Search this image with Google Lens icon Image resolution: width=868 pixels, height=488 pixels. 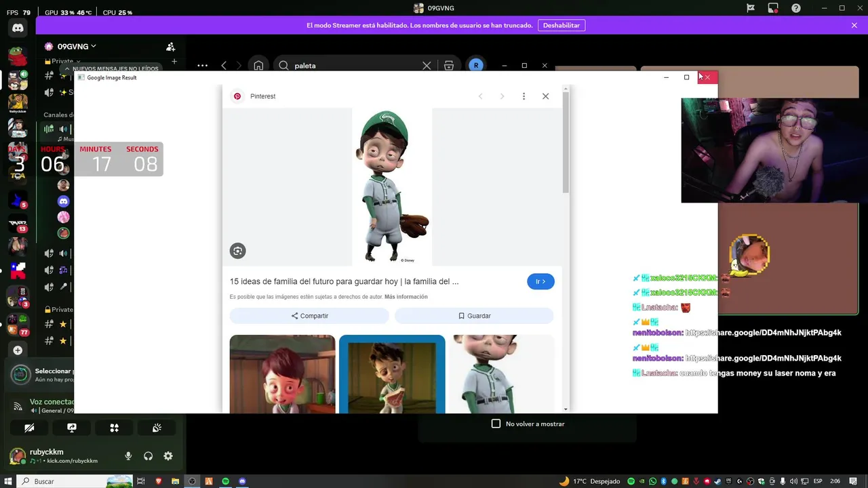[237, 251]
